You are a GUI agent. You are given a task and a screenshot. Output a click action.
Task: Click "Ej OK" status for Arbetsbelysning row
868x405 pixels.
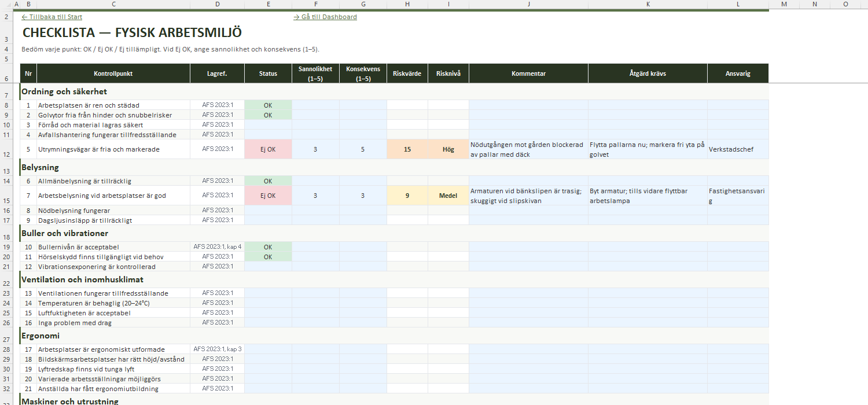(x=268, y=196)
